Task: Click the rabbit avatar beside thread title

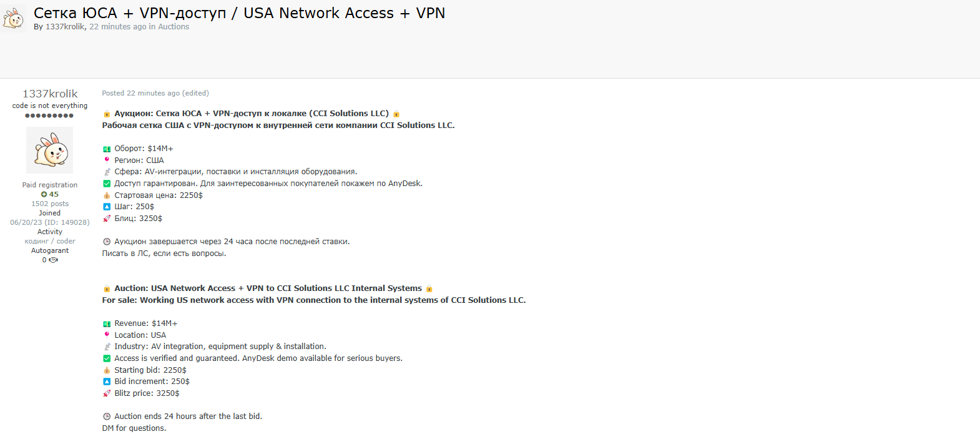Action: click(x=13, y=17)
